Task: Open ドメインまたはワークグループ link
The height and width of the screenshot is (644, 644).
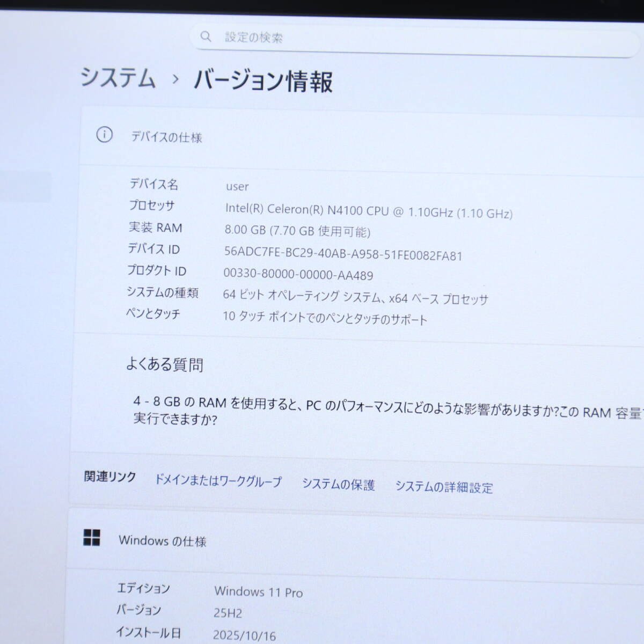Action: click(218, 480)
